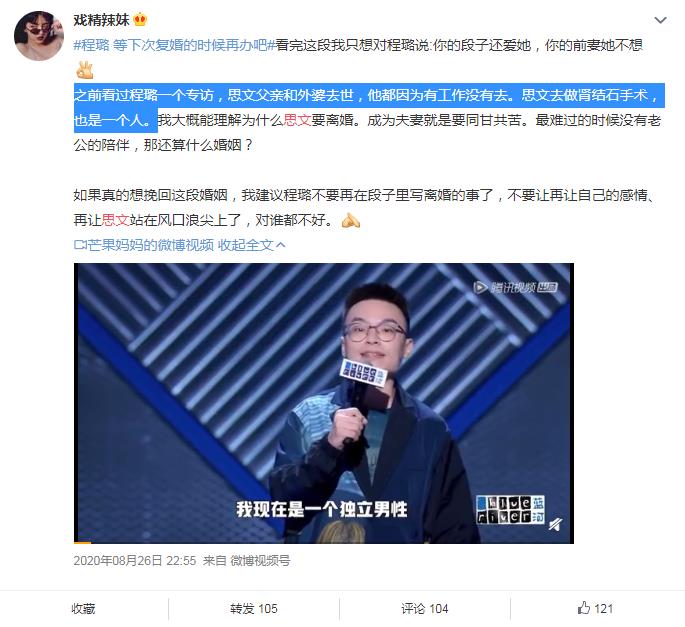Open 芒果妈妈的微博视频 video link

pos(150,245)
